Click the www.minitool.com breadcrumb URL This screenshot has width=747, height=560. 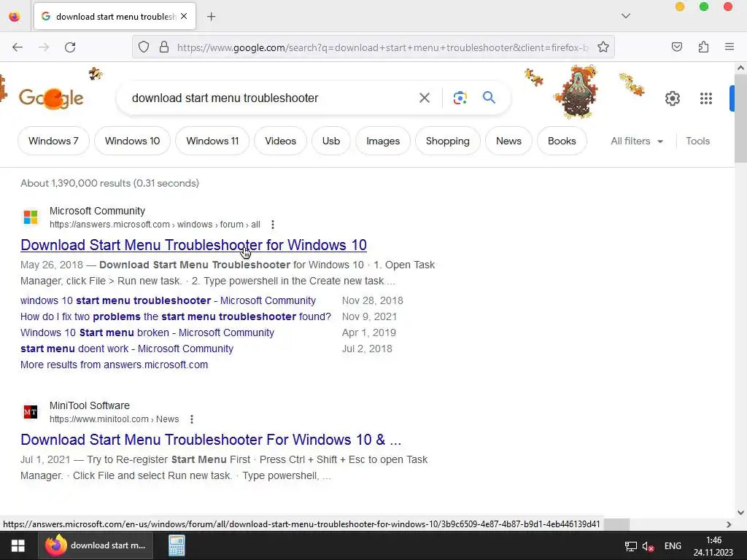(x=115, y=419)
